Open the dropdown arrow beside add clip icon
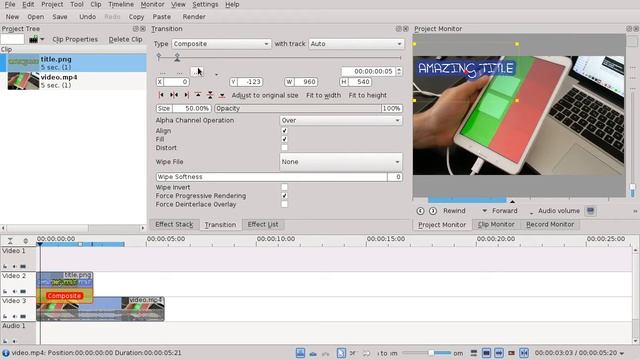This screenshot has height=360, width=640. tap(42, 39)
